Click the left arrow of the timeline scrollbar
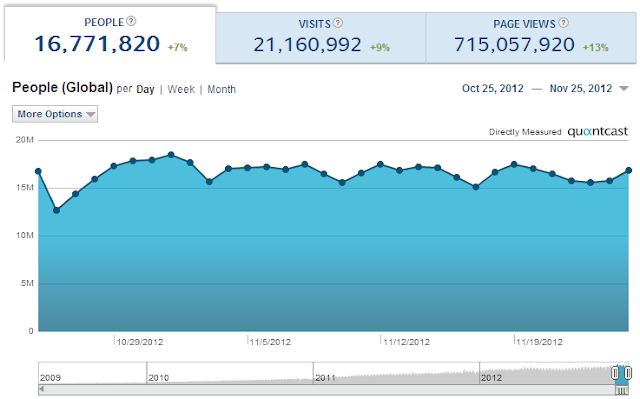Screen dimensions: 640x399 [x=41, y=390]
